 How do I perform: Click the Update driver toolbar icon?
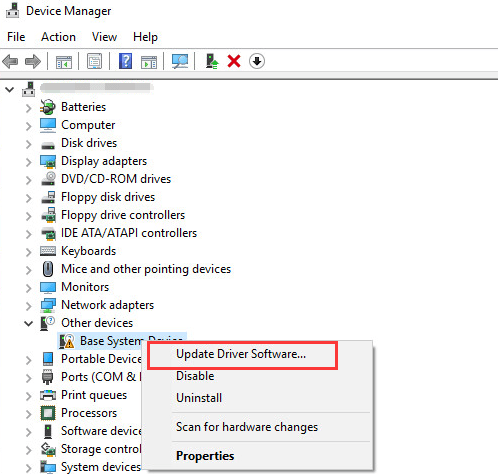pyautogui.click(x=212, y=61)
